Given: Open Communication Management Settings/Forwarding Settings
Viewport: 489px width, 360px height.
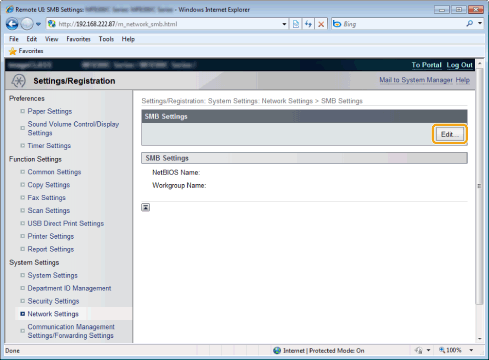Looking at the screenshot, I should point(71,331).
